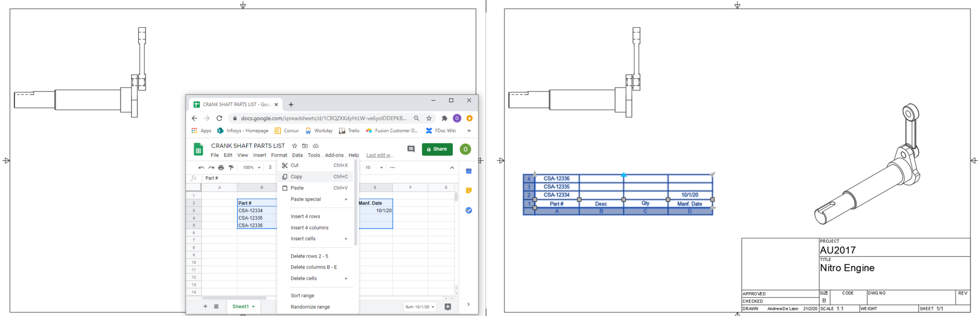Print the spreadsheet
This screenshot has width=980, height=316.
pos(221,168)
